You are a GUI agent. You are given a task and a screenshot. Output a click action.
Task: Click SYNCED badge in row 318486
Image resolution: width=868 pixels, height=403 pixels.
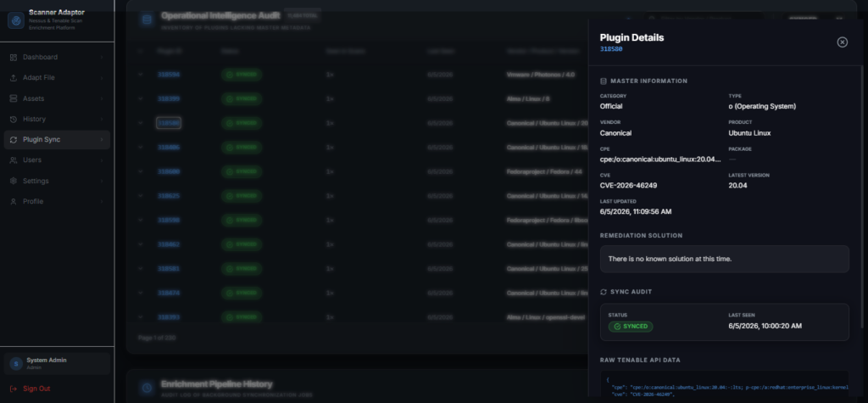(242, 148)
